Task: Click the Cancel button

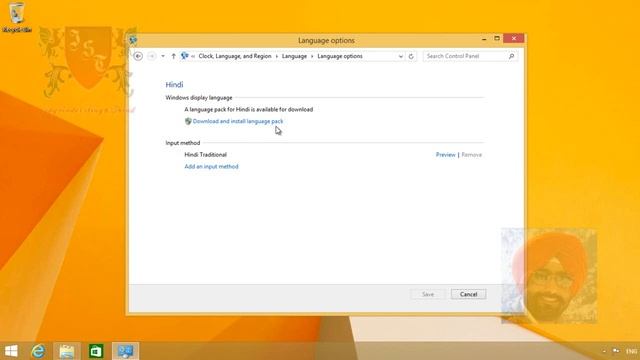Action: tap(469, 294)
